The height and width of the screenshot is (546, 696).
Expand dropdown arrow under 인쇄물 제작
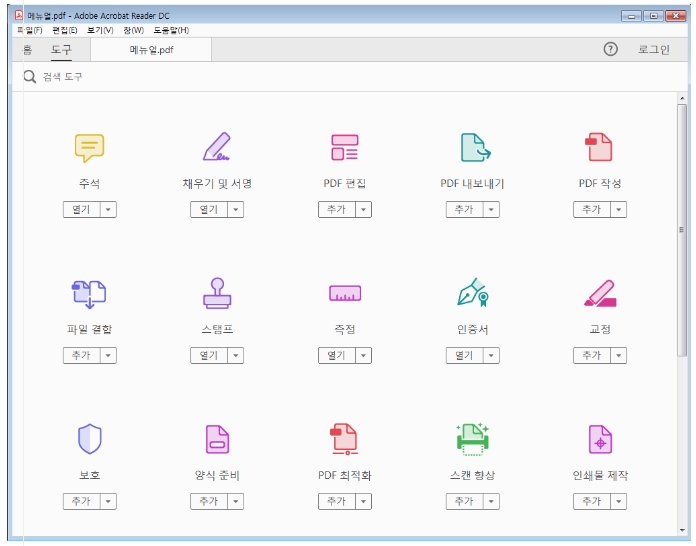[619, 502]
